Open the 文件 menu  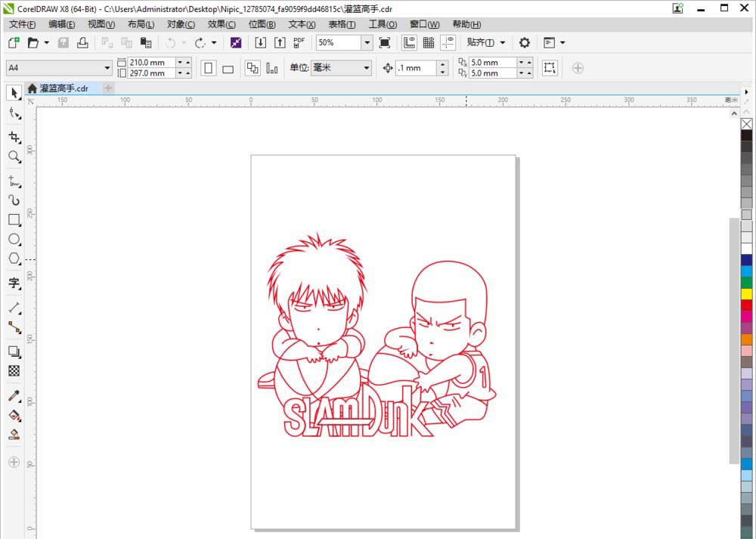coord(22,25)
